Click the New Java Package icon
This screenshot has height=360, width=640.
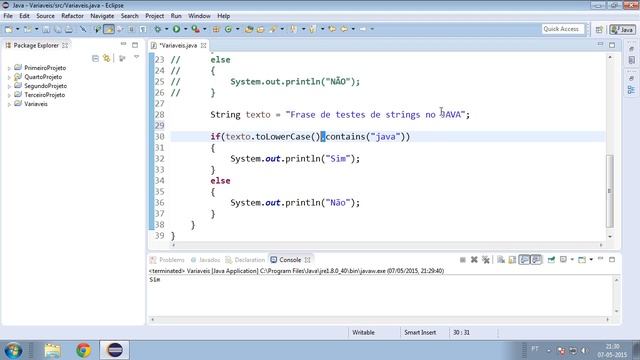click(216, 29)
